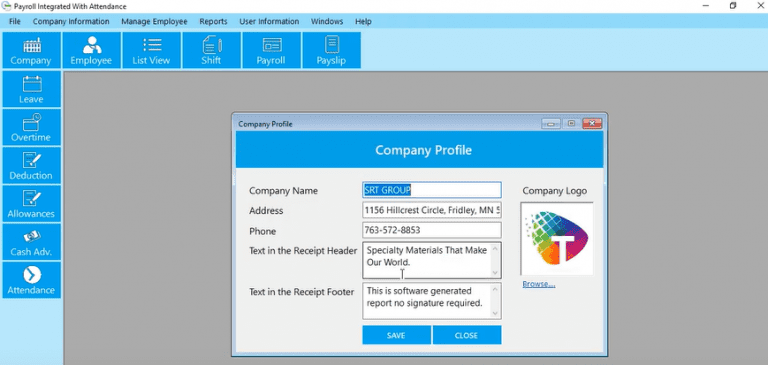Open the Company Information menu

click(x=71, y=22)
